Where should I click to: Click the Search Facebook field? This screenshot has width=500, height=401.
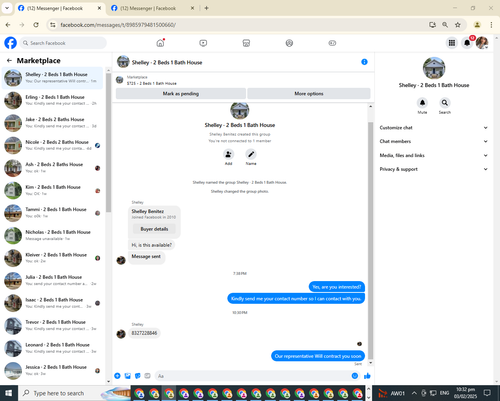(x=63, y=43)
